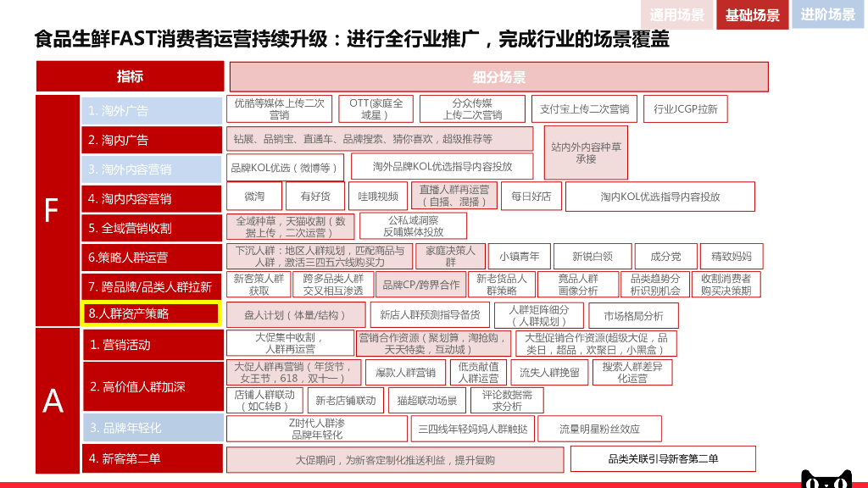This screenshot has height=488, width=868.
Task: Click 优酷等媒体上传二次营销 box
Action: point(279,109)
